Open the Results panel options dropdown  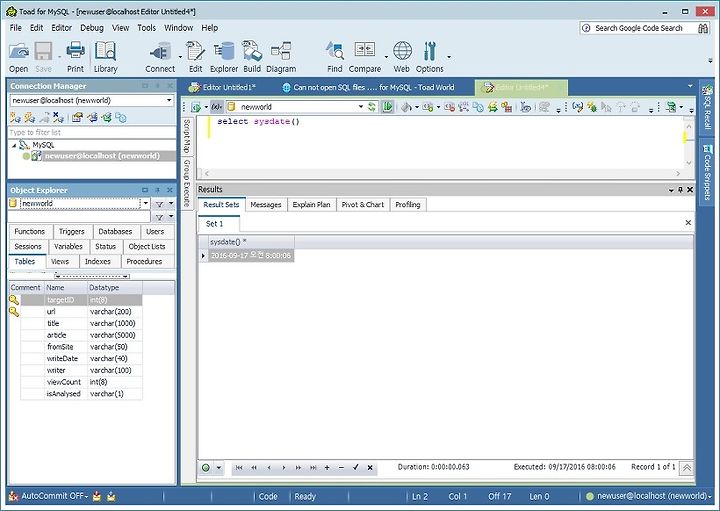(671, 190)
